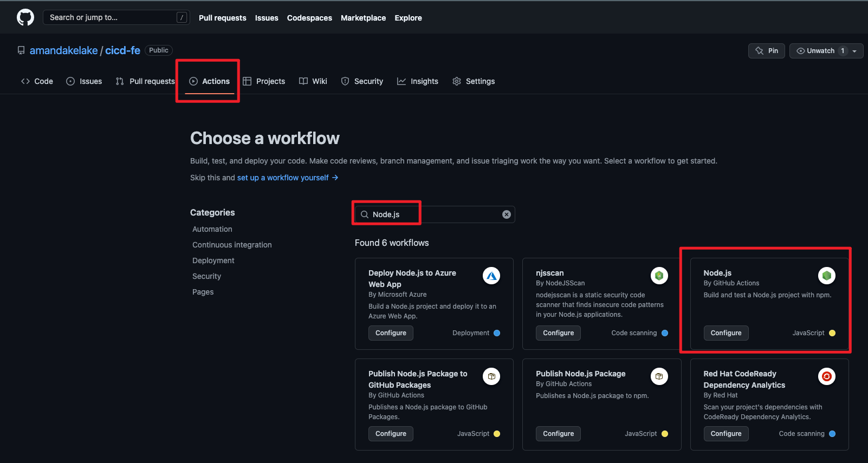Click the 'Found 6 workflows' text
This screenshot has width=868, height=463.
point(392,243)
